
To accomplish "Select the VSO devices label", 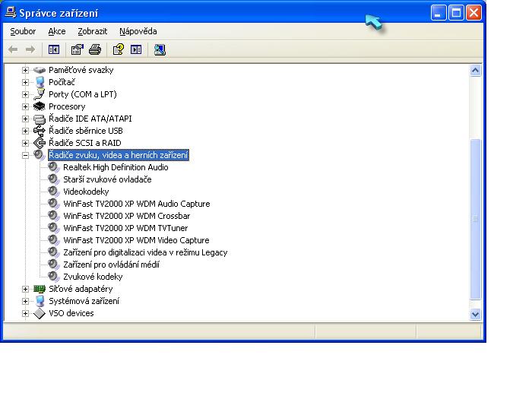I will 71,314.
